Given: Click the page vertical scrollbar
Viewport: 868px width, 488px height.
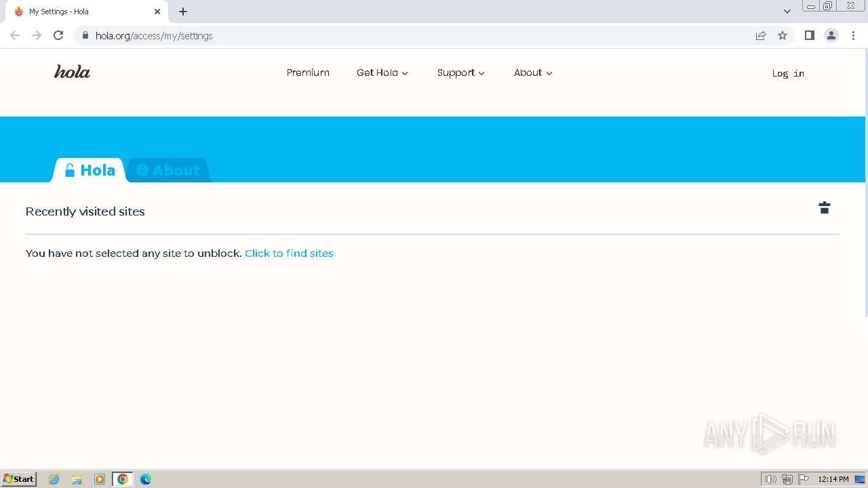Looking at the screenshot, I should pyautogui.click(x=866, y=183).
